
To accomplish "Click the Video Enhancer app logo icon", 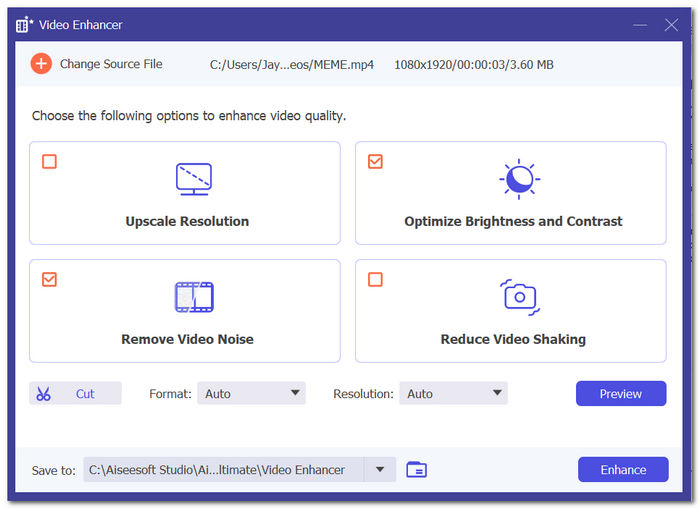I will pyautogui.click(x=26, y=24).
